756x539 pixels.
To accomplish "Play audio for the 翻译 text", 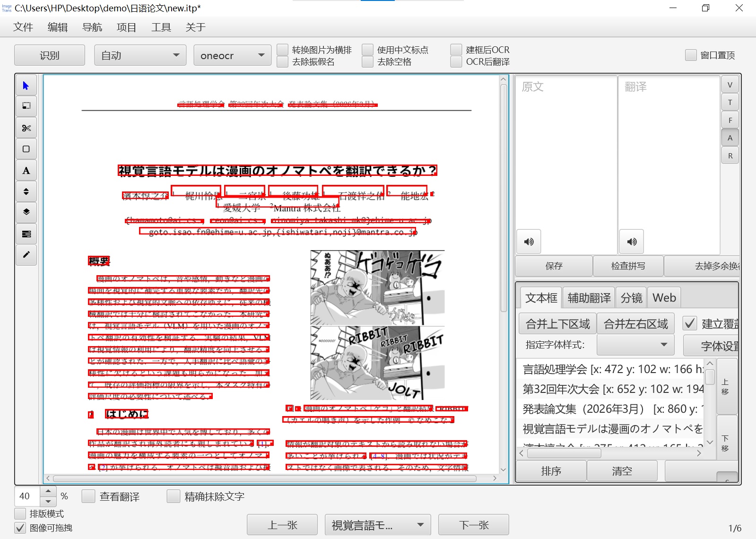I will [632, 242].
